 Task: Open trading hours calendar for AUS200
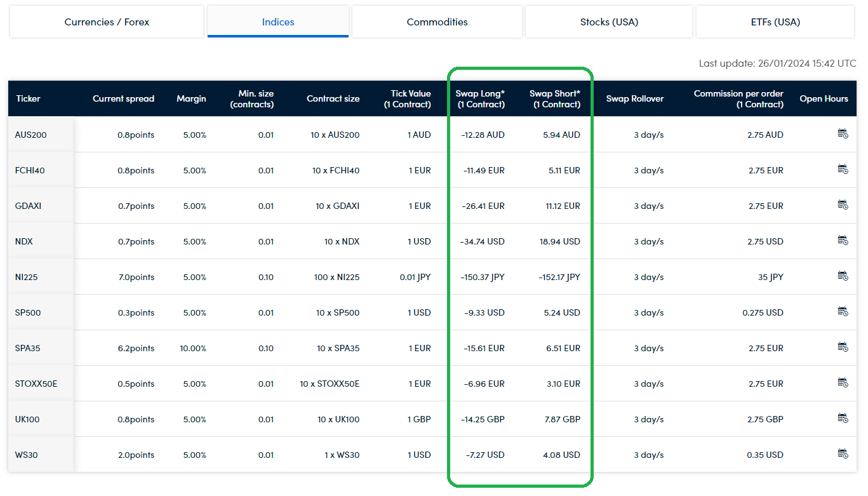843,133
